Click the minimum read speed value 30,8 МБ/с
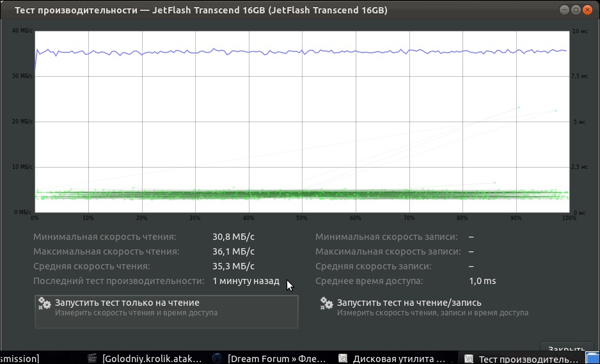 pos(233,237)
